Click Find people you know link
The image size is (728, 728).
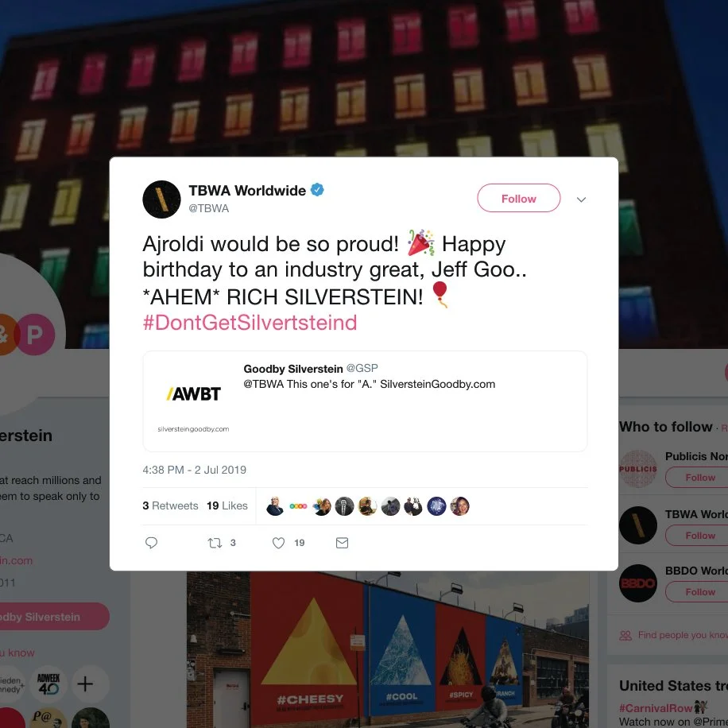pos(683,635)
